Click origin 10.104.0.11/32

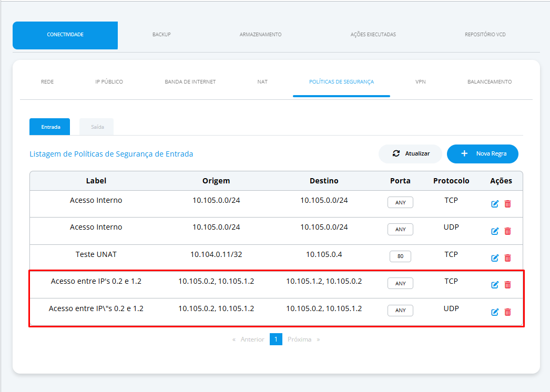click(216, 254)
